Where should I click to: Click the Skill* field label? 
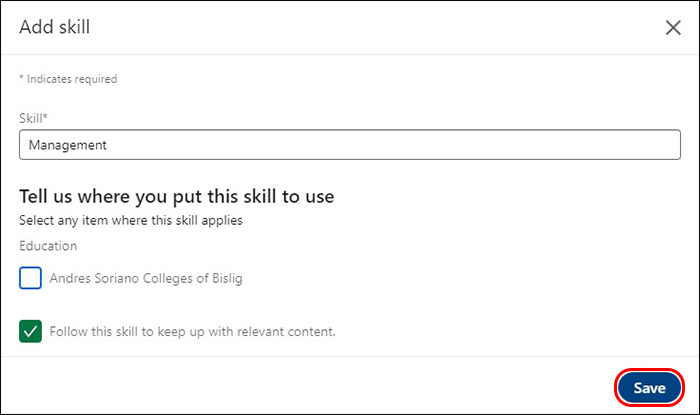pos(35,117)
